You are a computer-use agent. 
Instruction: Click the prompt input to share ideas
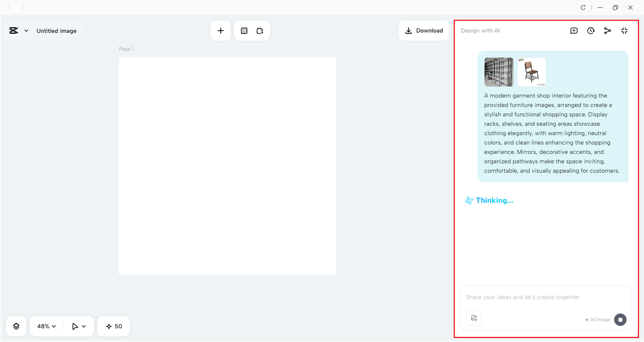coord(533,297)
